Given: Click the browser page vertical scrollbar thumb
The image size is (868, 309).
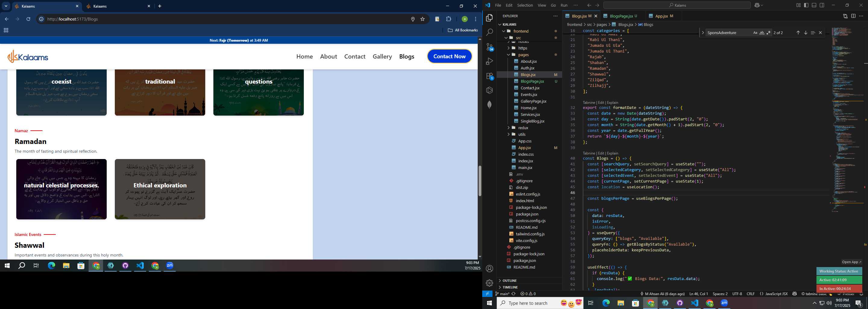Looking at the screenshot, I should tap(480, 181).
